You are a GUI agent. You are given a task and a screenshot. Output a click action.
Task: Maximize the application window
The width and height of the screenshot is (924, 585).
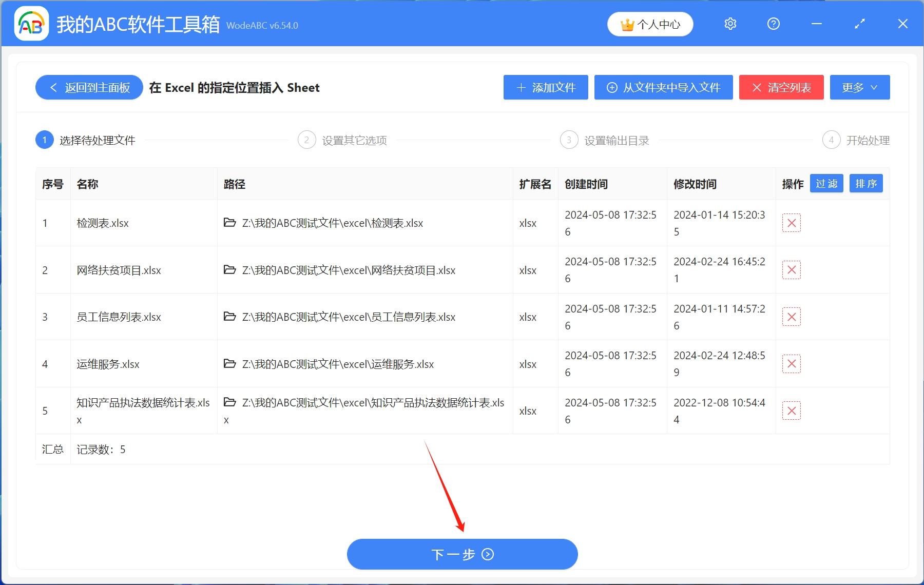click(860, 24)
